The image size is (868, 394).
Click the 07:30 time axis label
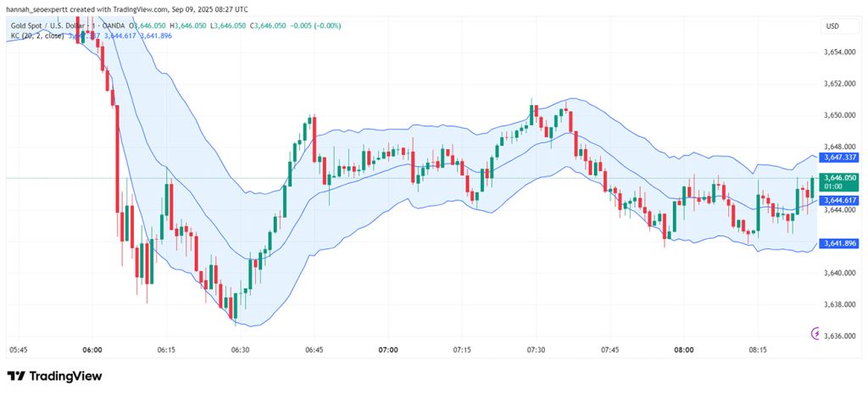coord(536,350)
